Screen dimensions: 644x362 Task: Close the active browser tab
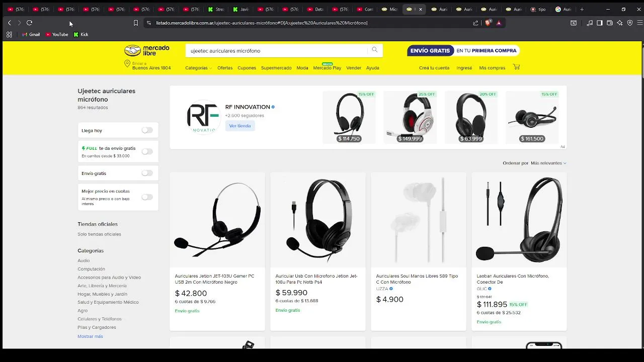pyautogui.click(x=421, y=9)
